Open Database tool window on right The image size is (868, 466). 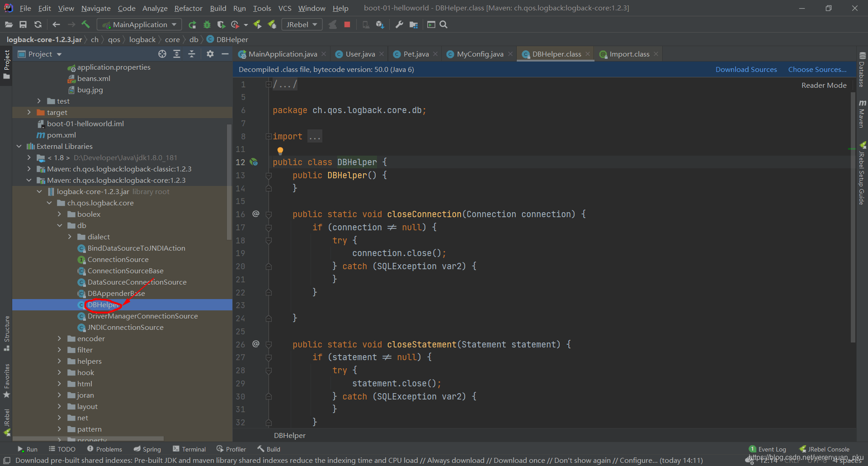point(862,70)
